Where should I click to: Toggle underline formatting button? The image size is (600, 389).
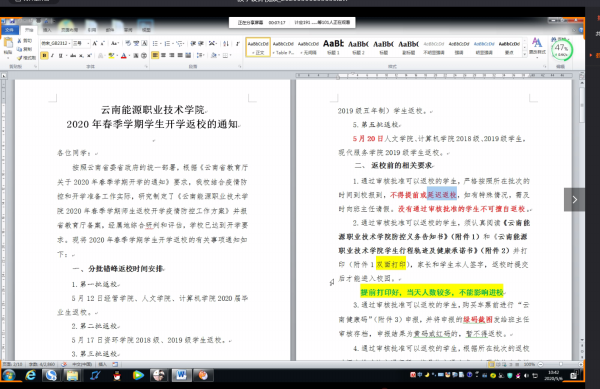60,56
